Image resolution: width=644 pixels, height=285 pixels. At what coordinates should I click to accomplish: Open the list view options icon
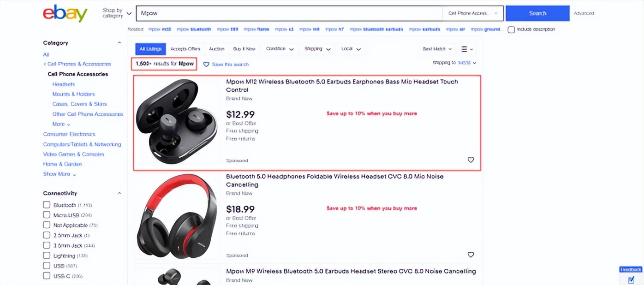click(x=467, y=49)
